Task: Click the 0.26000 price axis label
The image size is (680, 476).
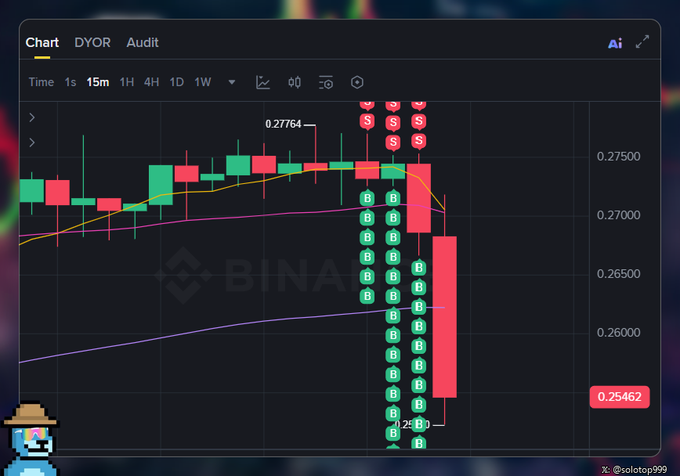Action: [618, 333]
